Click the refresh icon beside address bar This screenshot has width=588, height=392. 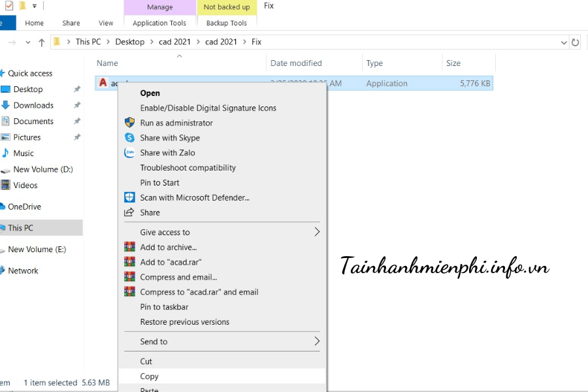tap(575, 42)
